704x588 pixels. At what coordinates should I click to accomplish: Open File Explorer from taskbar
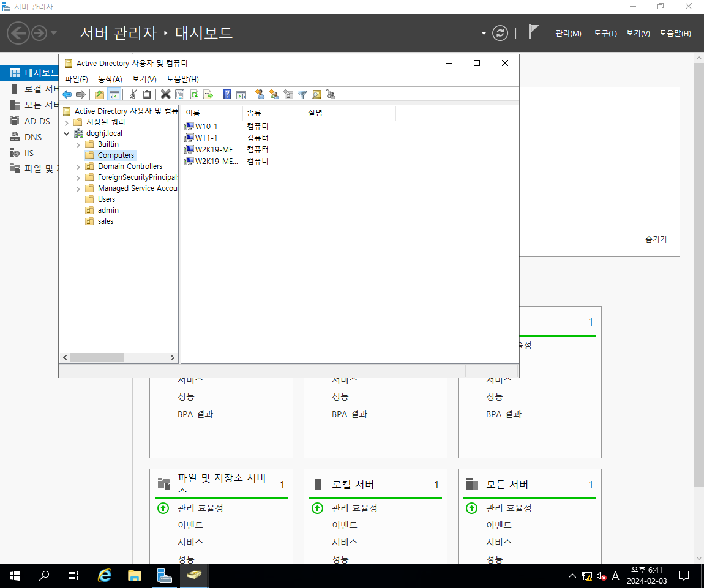coord(134,575)
